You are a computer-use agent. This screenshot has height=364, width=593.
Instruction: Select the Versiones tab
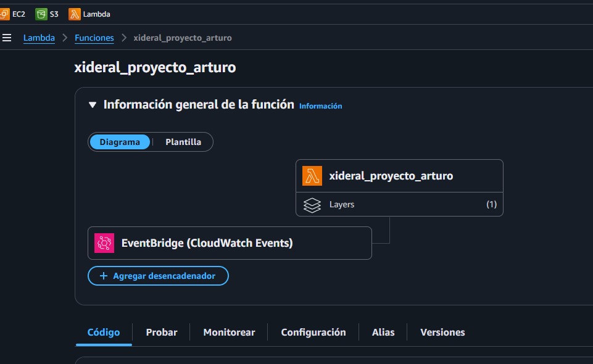tap(442, 332)
